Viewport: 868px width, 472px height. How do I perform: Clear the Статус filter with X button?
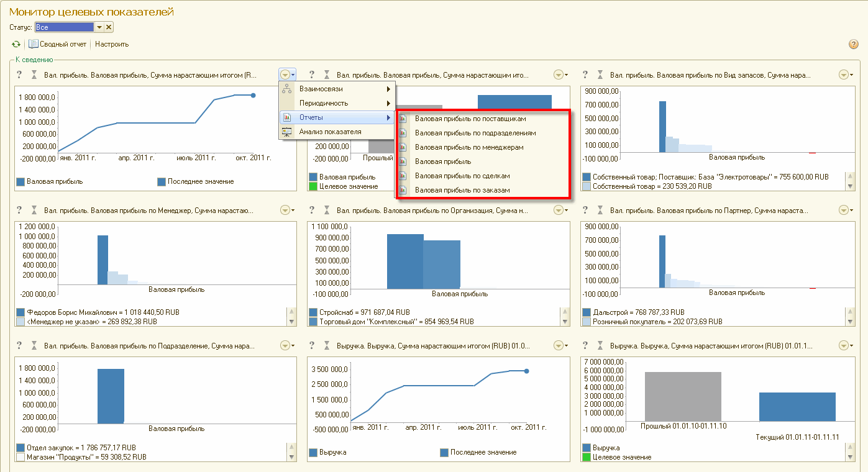click(109, 27)
